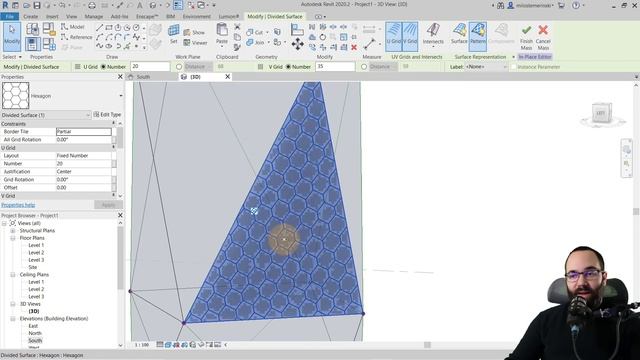The image size is (640, 360).
Task: Click the U Grid number input field
Action: [x=150, y=67]
